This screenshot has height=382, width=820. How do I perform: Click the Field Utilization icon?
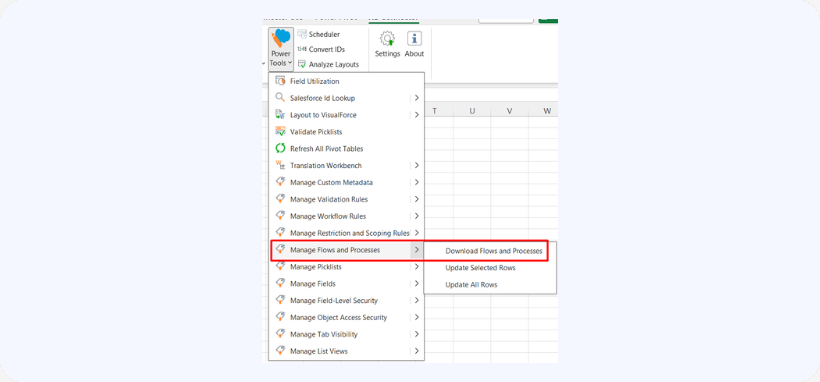pyautogui.click(x=280, y=81)
